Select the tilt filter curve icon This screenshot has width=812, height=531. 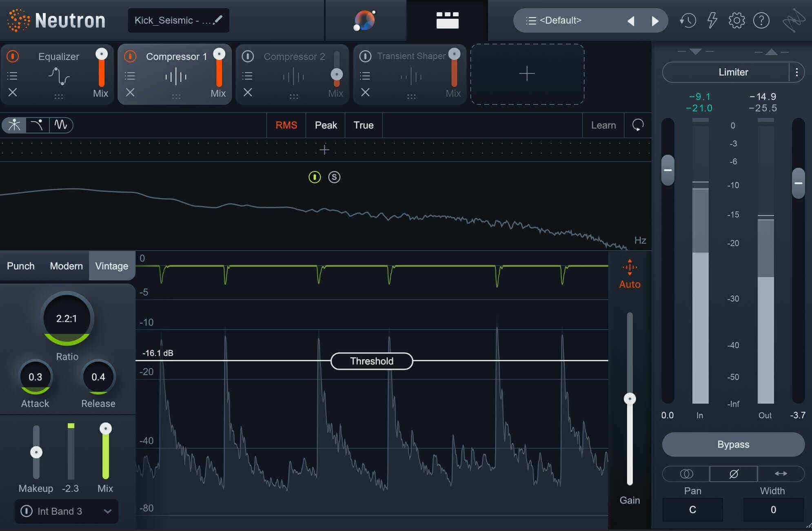pyautogui.click(x=37, y=125)
